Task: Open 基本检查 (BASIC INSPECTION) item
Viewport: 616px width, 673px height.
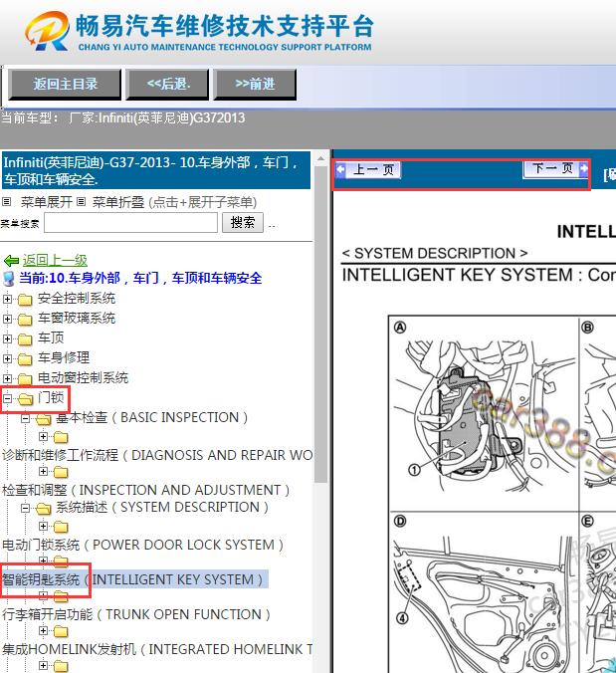Action: (152, 417)
